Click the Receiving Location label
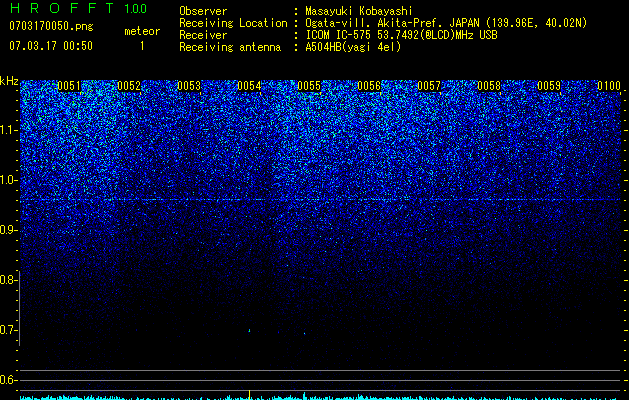This screenshot has height=400, width=629. point(233,23)
